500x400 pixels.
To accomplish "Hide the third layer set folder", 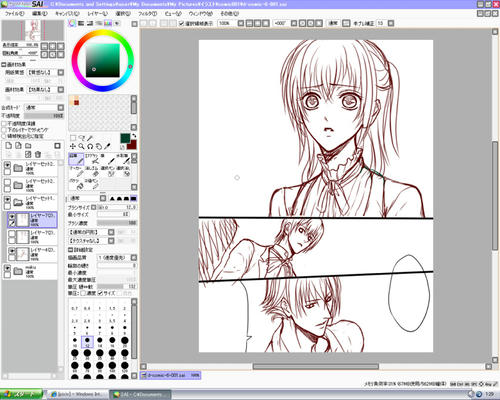I will (x=7, y=199).
